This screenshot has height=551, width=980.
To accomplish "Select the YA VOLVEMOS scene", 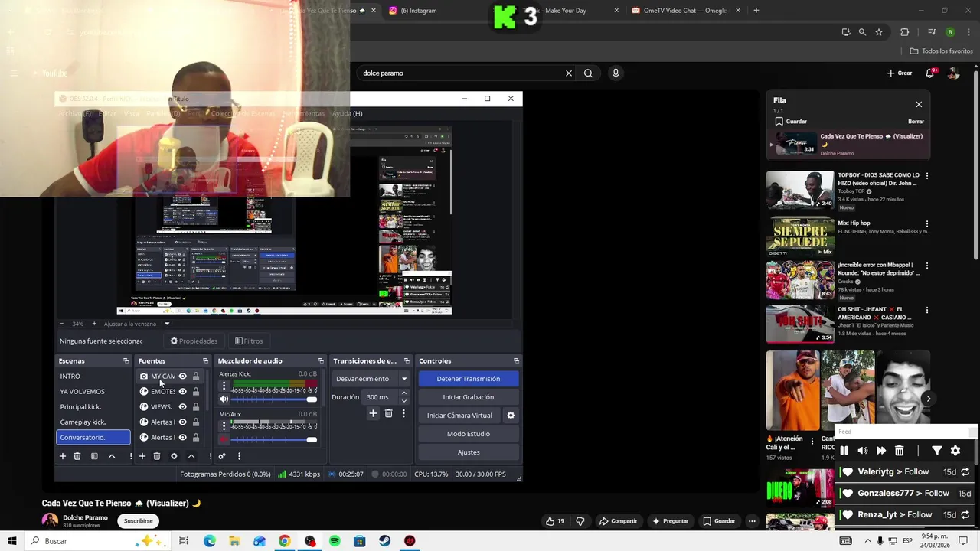I will 93,392.
